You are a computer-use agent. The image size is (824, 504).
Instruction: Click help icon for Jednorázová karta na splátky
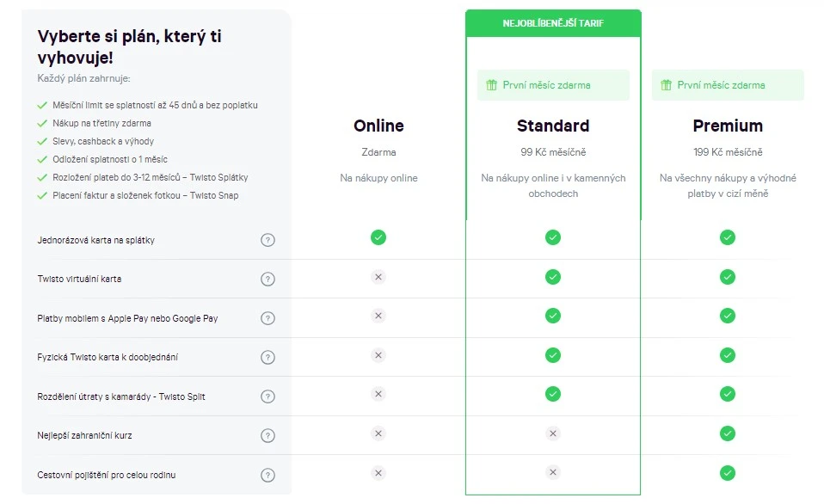point(267,240)
